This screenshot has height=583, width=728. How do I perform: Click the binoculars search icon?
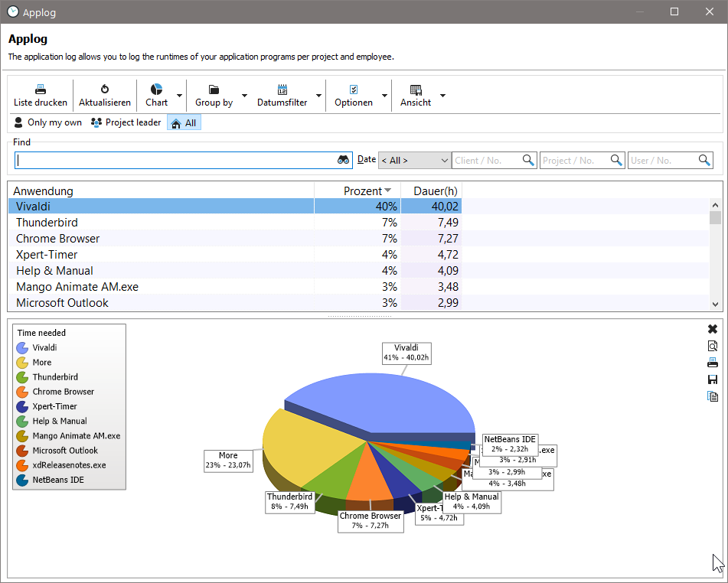(x=343, y=160)
